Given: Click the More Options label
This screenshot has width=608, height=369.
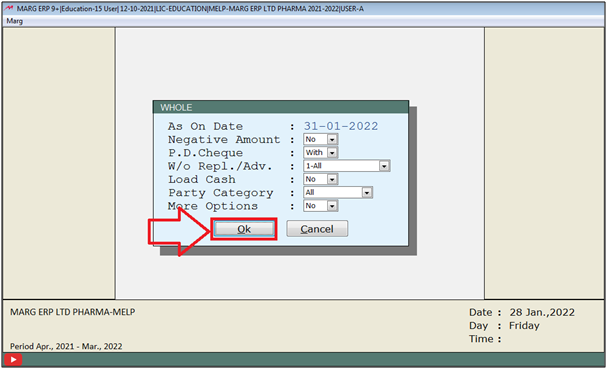Looking at the screenshot, I should [213, 206].
